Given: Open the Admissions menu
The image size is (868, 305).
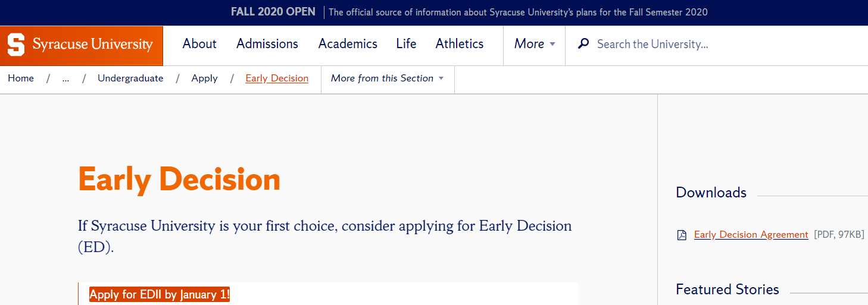Looking at the screenshot, I should click(x=267, y=44).
